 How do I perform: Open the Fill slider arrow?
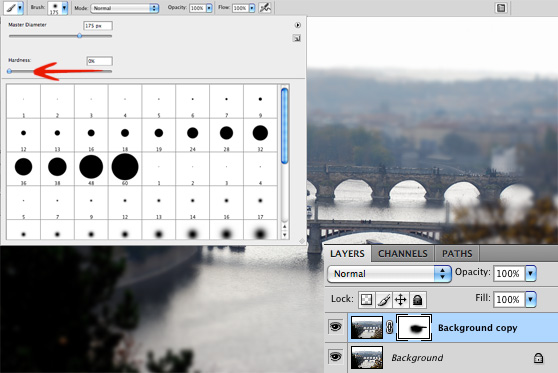tap(531, 299)
